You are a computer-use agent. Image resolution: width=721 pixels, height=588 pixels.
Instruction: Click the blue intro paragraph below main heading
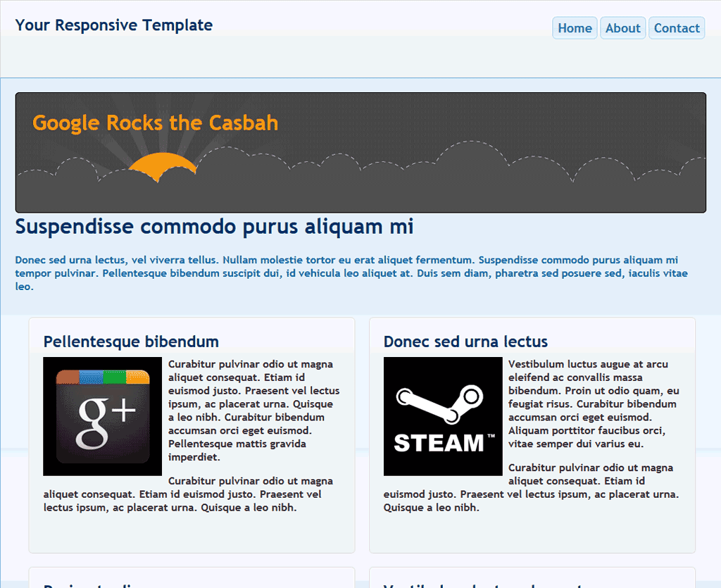pyautogui.click(x=351, y=273)
